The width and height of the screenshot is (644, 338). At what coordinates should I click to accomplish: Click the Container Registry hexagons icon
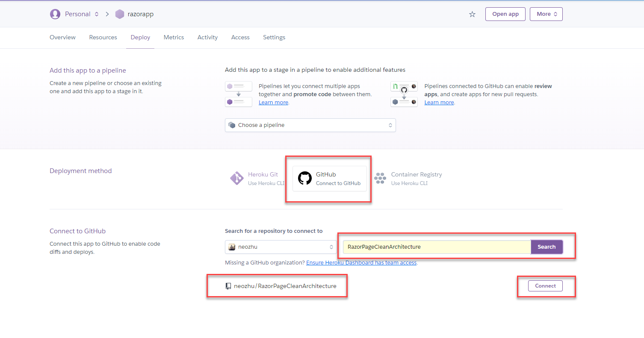click(x=380, y=178)
